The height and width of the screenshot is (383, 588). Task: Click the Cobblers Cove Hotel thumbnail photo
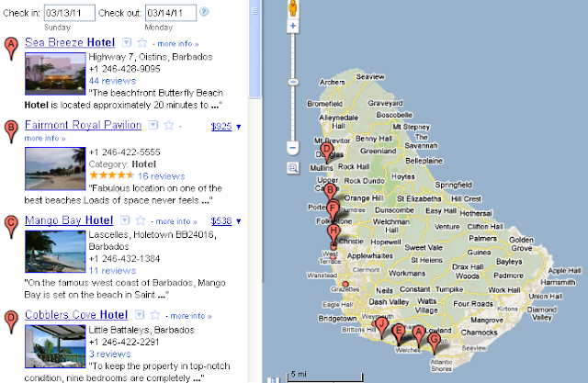[55, 346]
